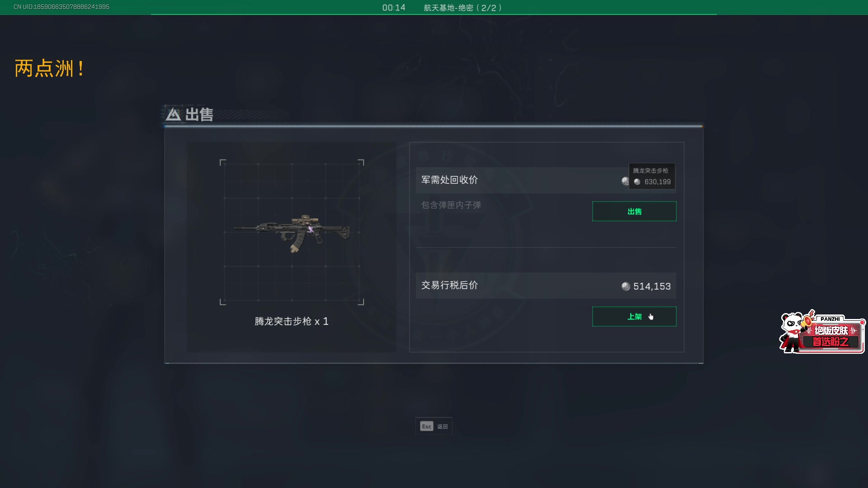Click the 返回 return label

pyautogui.click(x=443, y=427)
